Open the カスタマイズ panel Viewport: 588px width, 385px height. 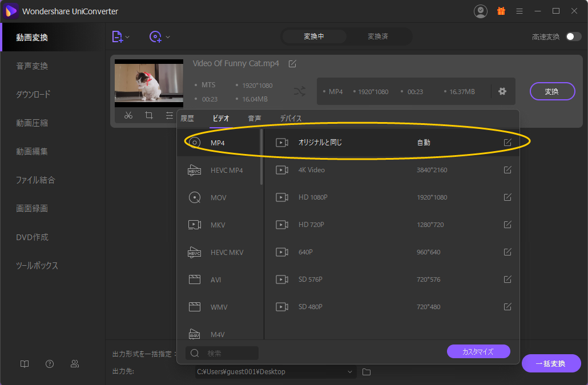pyautogui.click(x=478, y=351)
